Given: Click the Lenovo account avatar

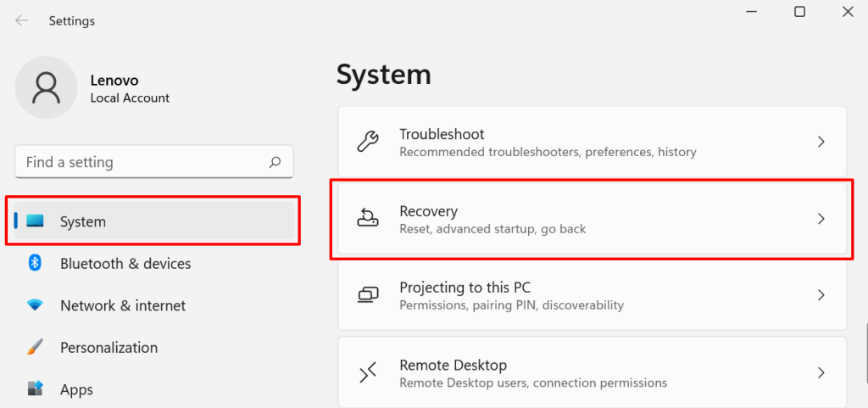Looking at the screenshot, I should tap(47, 87).
